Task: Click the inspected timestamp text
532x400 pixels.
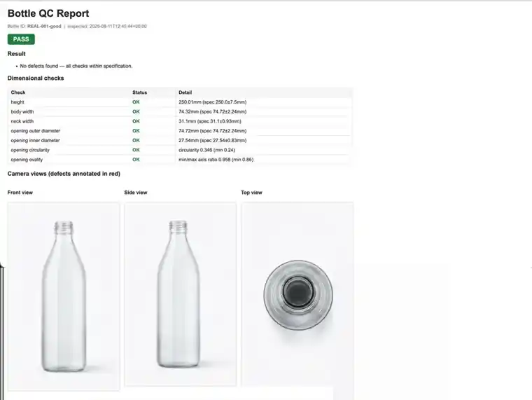Action: pos(107,26)
